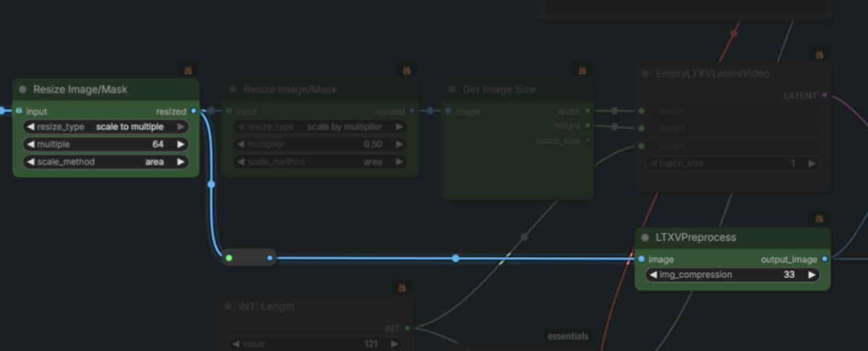Click the essentials badge label
The image size is (868, 351).
(x=568, y=336)
